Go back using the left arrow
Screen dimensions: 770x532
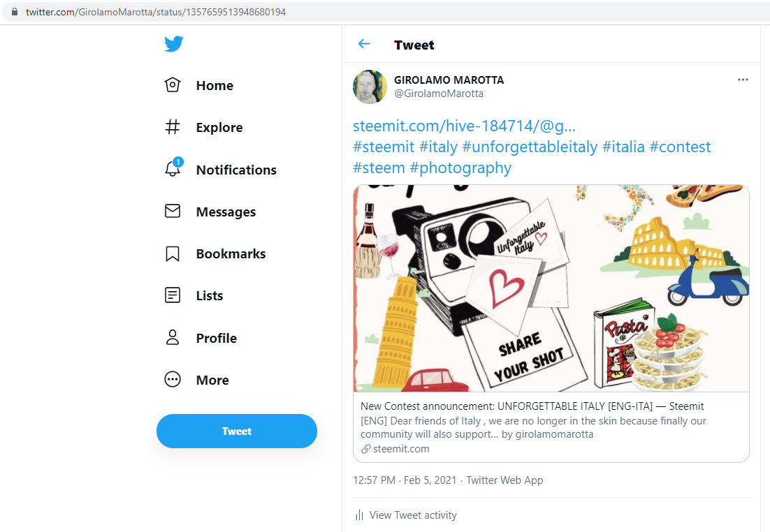click(x=363, y=45)
